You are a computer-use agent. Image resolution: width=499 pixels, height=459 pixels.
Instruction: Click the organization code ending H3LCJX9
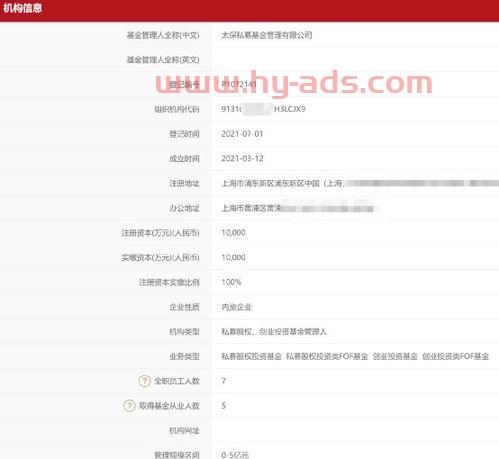point(263,109)
